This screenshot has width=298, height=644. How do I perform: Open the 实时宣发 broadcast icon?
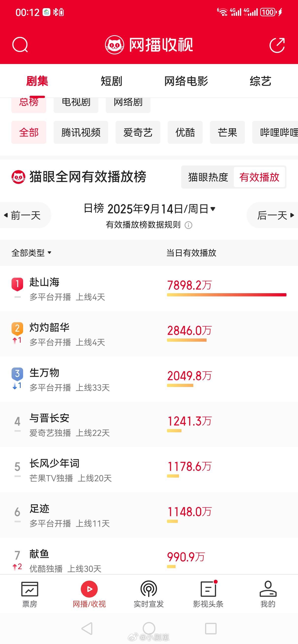tap(149, 589)
